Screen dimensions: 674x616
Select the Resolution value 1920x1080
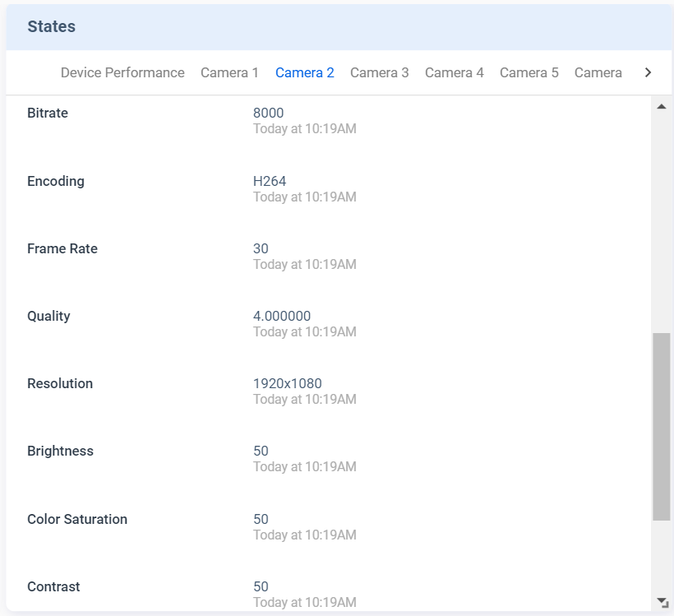[x=288, y=383]
